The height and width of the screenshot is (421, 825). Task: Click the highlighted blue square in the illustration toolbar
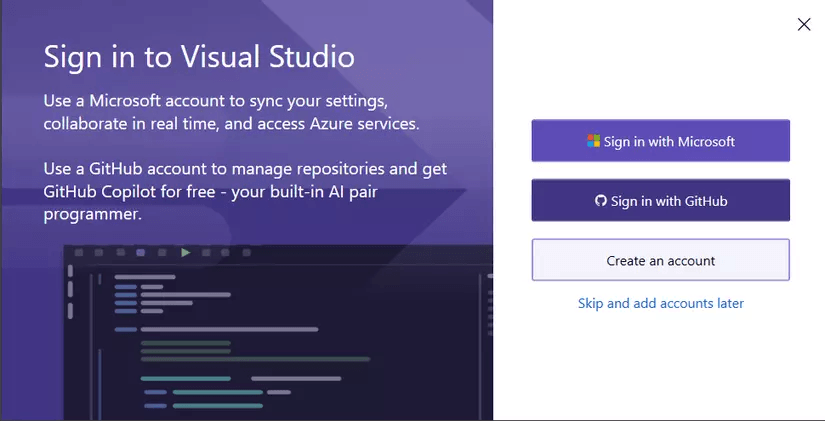pos(140,253)
